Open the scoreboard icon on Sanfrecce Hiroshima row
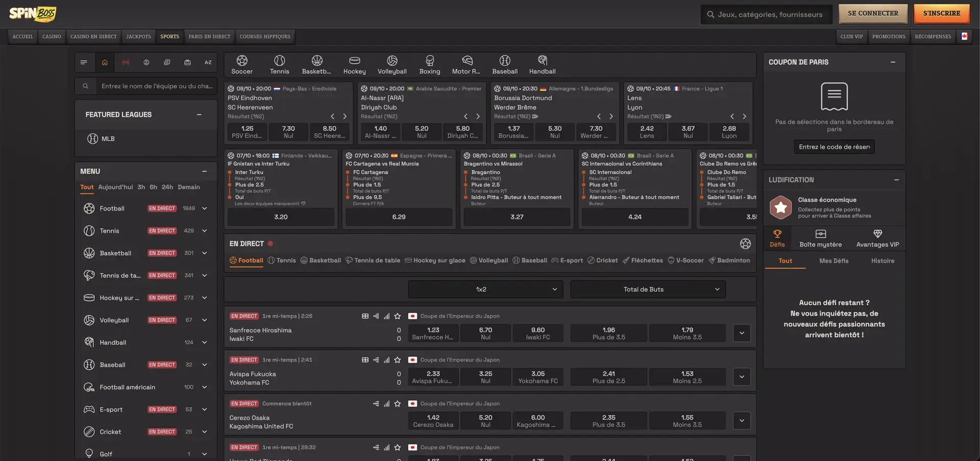The image size is (980, 461). coord(365,316)
